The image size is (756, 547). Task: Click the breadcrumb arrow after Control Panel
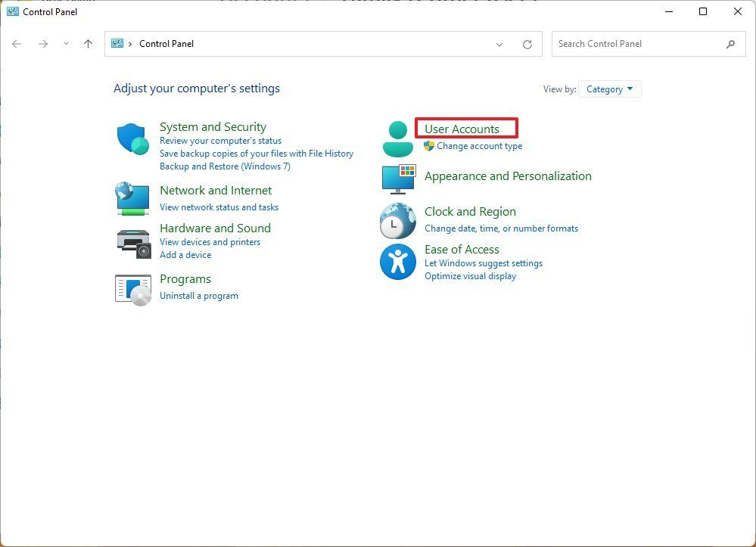pos(133,44)
